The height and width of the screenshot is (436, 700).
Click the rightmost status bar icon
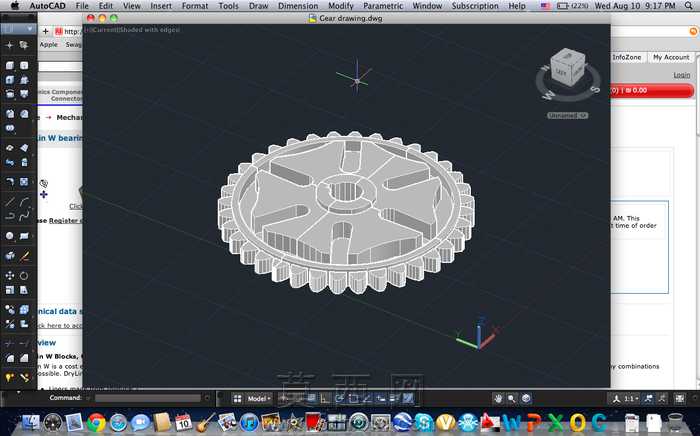click(x=679, y=399)
